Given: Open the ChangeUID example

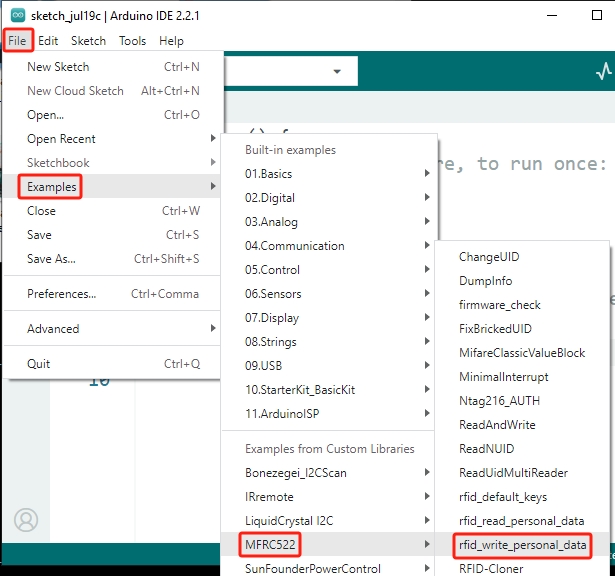Looking at the screenshot, I should [522, 257].
